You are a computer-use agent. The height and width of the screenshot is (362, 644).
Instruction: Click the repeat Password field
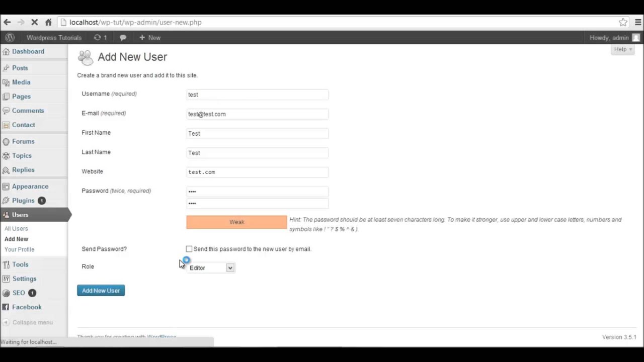pyautogui.click(x=257, y=203)
